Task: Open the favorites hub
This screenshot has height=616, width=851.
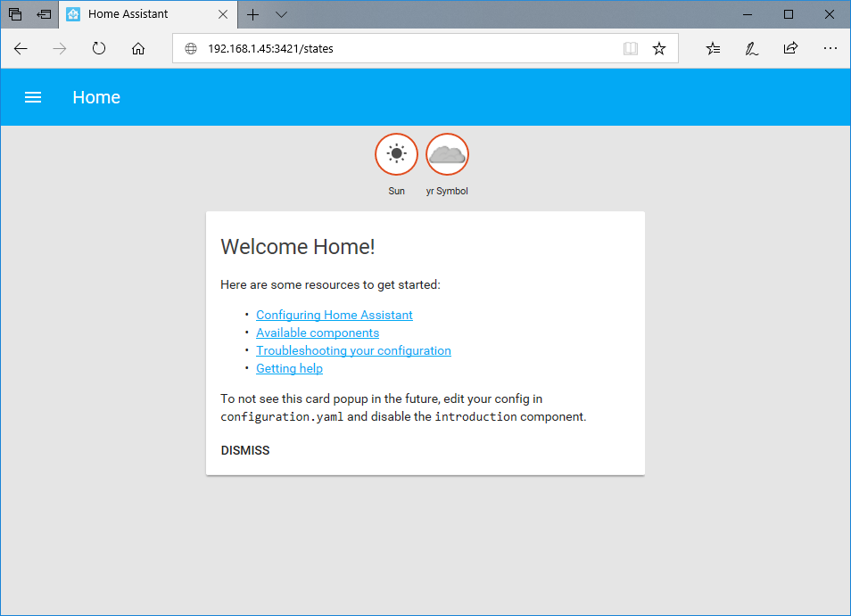Action: (713, 49)
